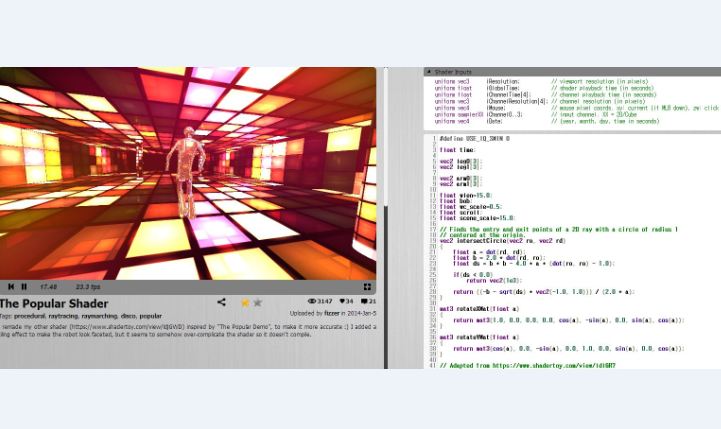Open the 'popular' tag
Screen dimensions: 721x429
150,316
